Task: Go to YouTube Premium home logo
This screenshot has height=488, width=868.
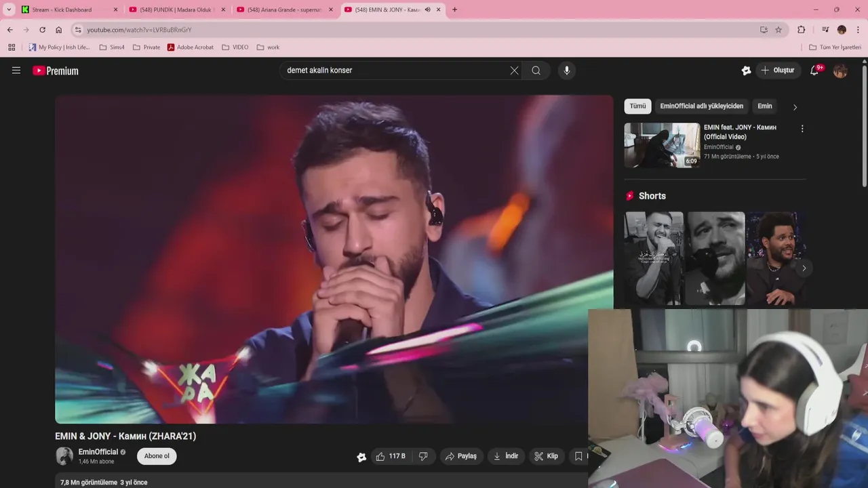Action: pyautogui.click(x=56, y=70)
